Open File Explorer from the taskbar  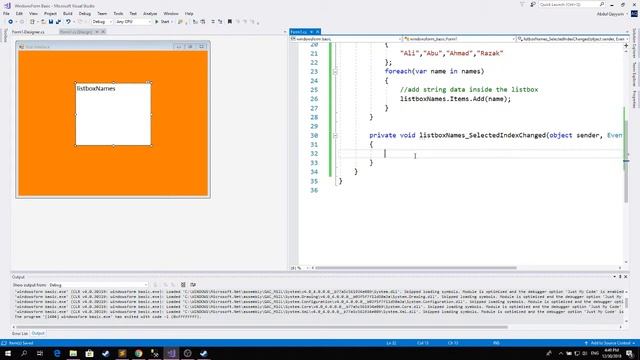73,353
